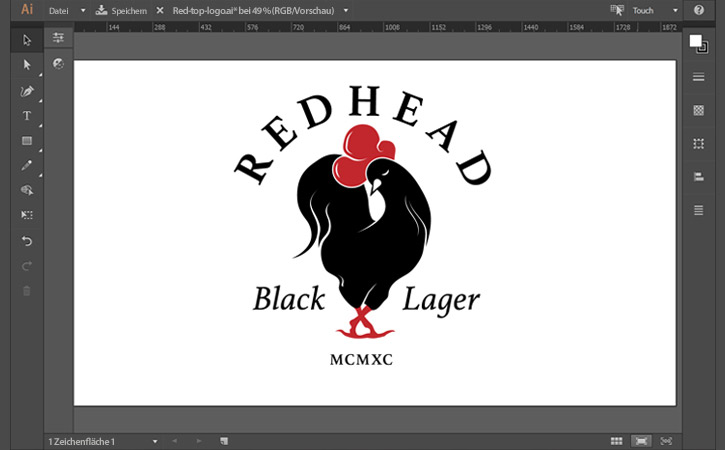Click the Adobe Illustrator Ai logo
The image size is (725, 450).
click(27, 10)
